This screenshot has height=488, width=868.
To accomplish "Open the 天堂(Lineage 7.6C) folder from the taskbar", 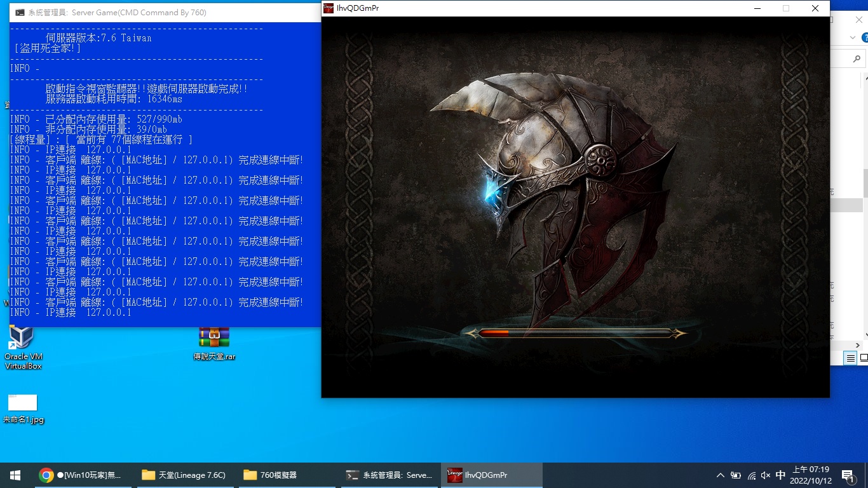I will (184, 475).
